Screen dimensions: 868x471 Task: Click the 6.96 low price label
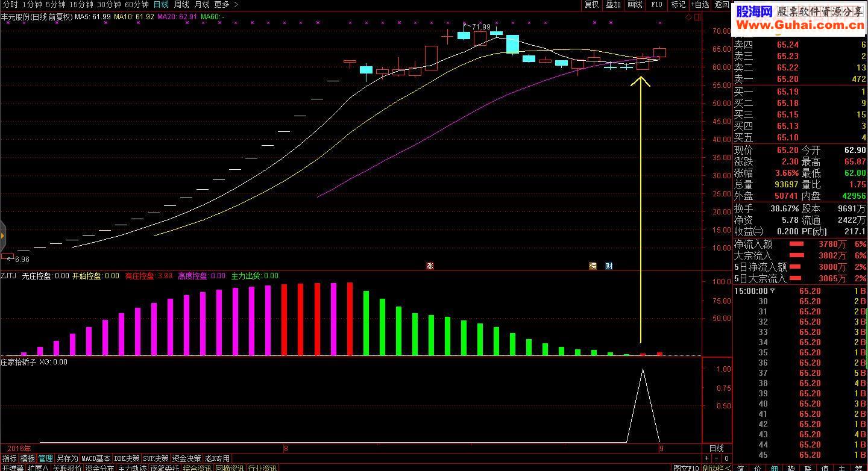click(22, 260)
